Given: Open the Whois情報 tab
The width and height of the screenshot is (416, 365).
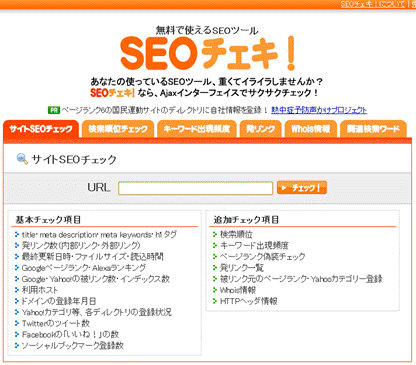Looking at the screenshot, I should (x=311, y=129).
